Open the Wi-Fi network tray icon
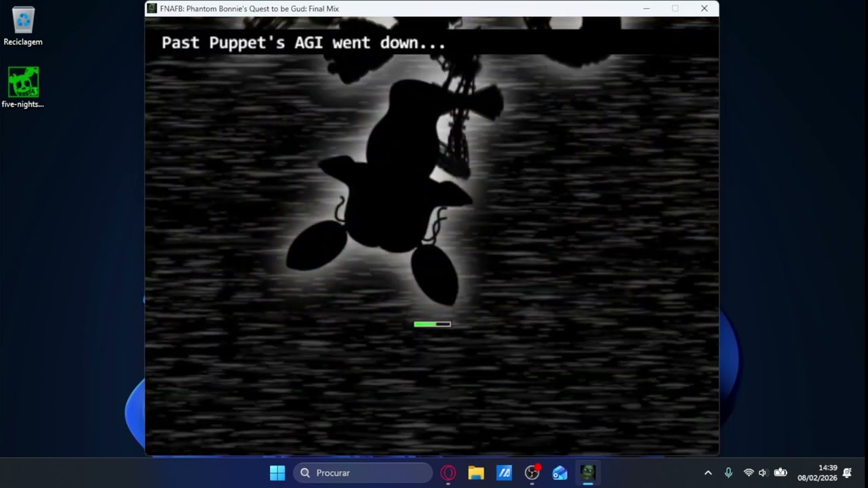 pyautogui.click(x=749, y=473)
